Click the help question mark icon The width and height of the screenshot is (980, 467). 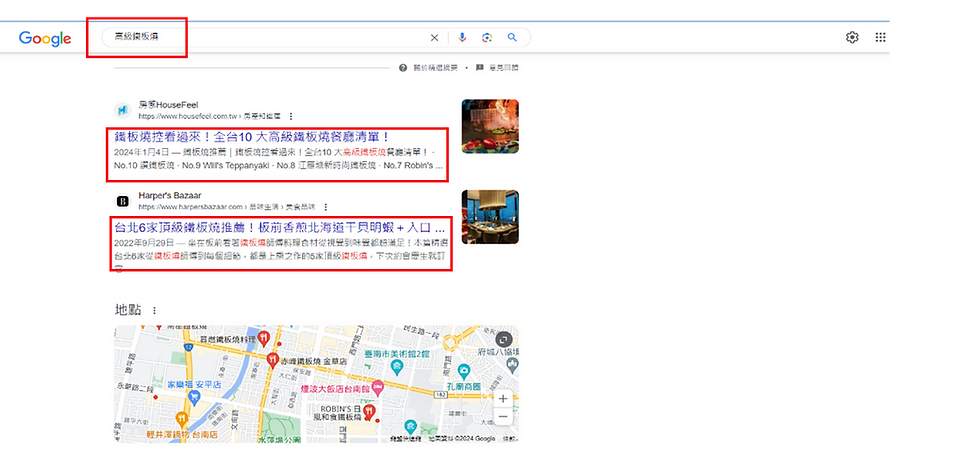tap(402, 68)
